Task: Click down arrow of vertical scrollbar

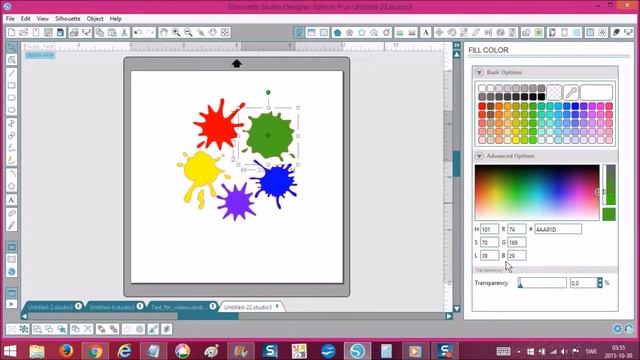Action: pos(457,309)
